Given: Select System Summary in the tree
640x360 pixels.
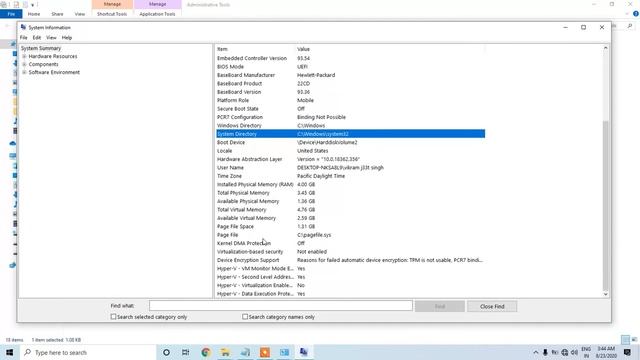Looking at the screenshot, I should pos(41,48).
